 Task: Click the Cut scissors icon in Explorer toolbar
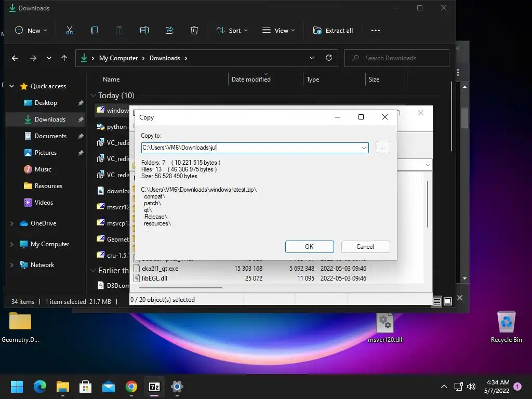(70, 31)
